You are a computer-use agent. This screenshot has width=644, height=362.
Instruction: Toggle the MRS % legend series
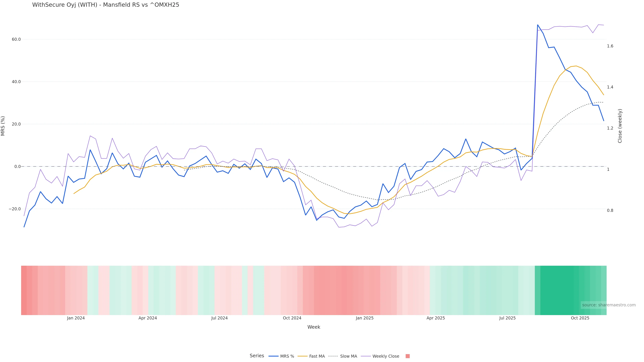click(x=287, y=356)
